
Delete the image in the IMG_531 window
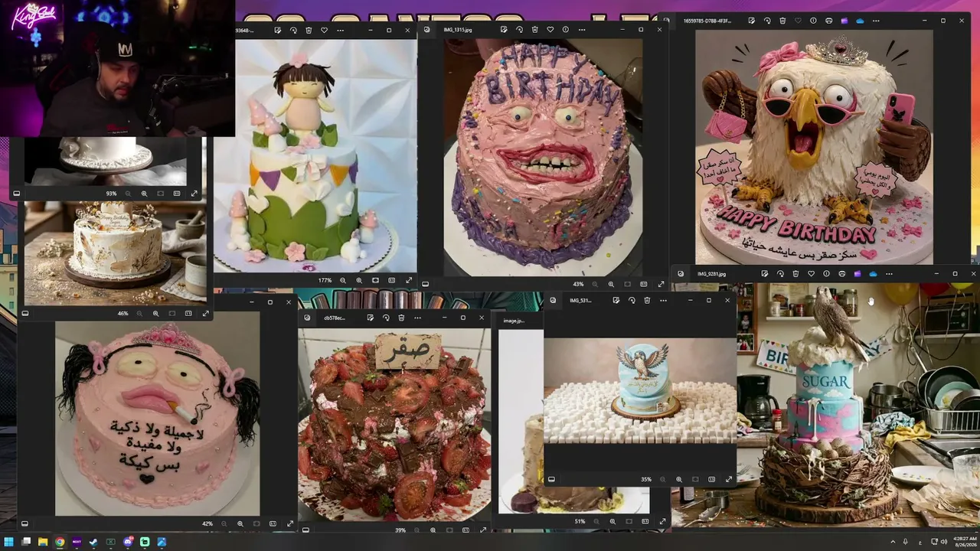(647, 301)
